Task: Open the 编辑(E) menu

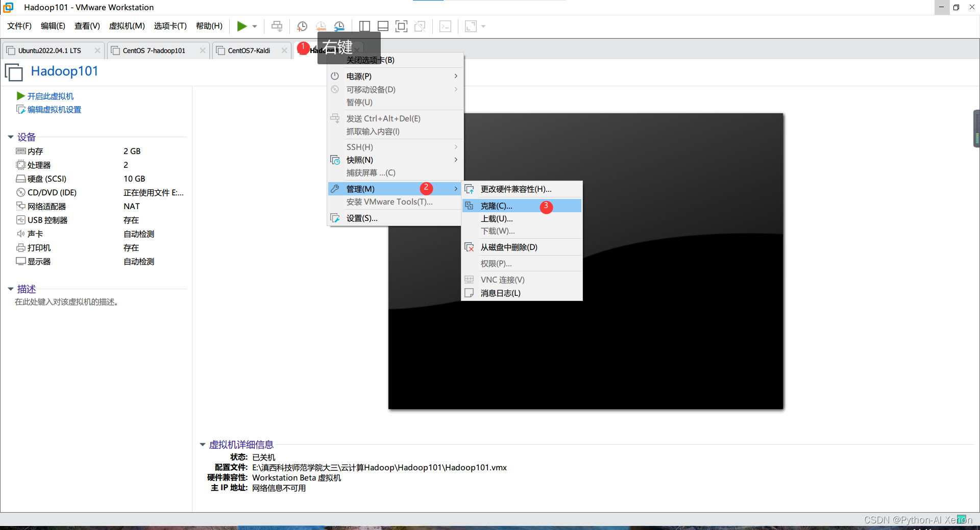Action: coord(53,26)
